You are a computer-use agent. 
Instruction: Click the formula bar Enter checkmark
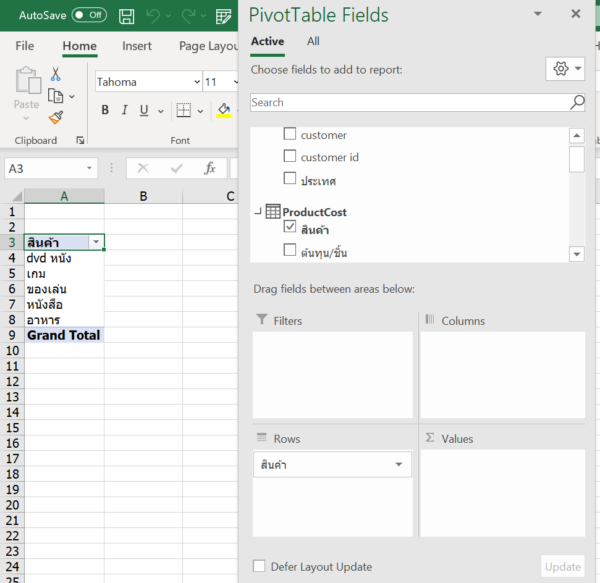point(177,168)
